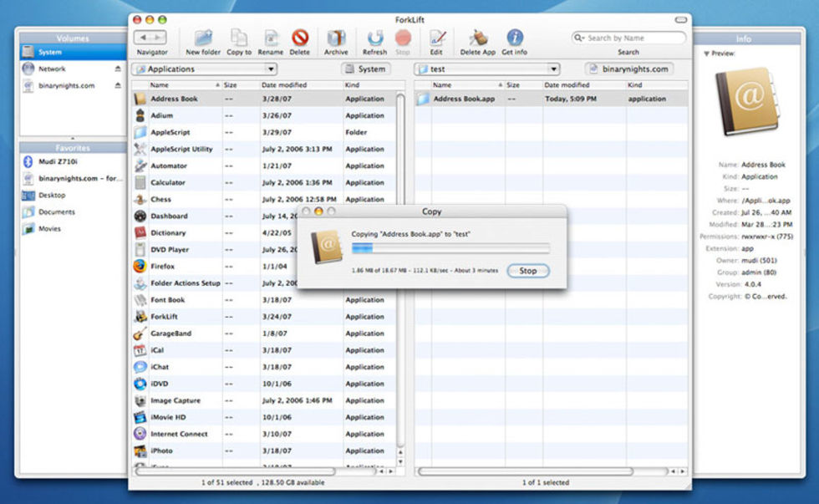819x504 pixels.
Task: Refresh the file listing
Action: point(374,38)
